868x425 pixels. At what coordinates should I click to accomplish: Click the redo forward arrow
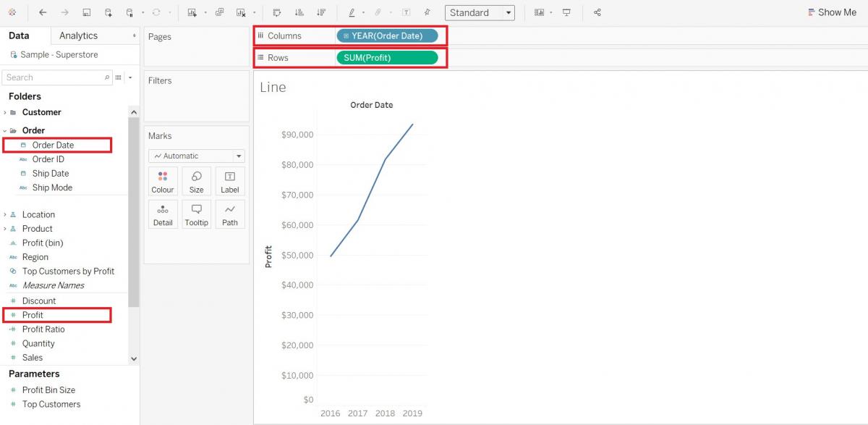point(65,12)
